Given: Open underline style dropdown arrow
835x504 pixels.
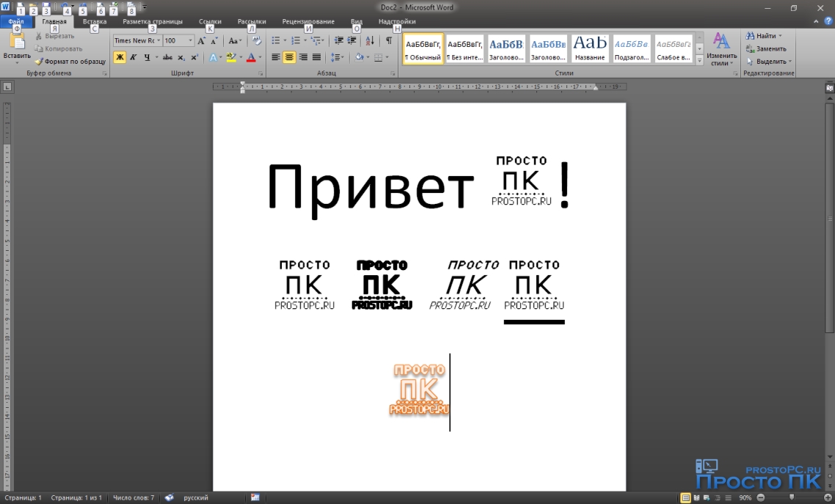Looking at the screenshot, I should point(156,57).
